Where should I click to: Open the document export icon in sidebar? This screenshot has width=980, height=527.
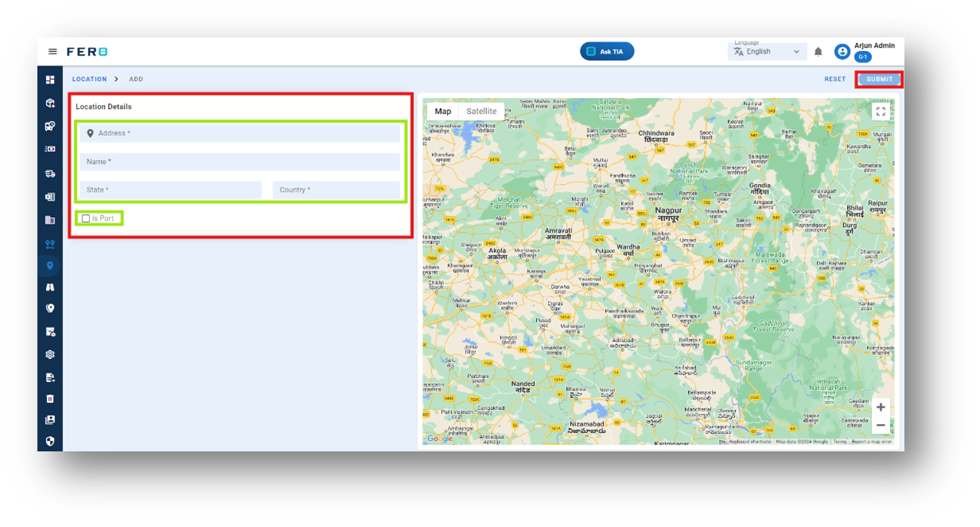coord(50,377)
